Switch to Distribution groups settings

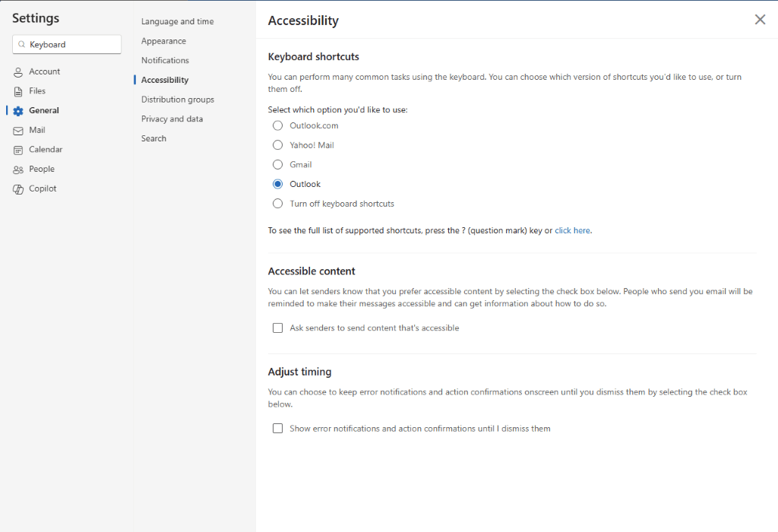pyautogui.click(x=177, y=99)
